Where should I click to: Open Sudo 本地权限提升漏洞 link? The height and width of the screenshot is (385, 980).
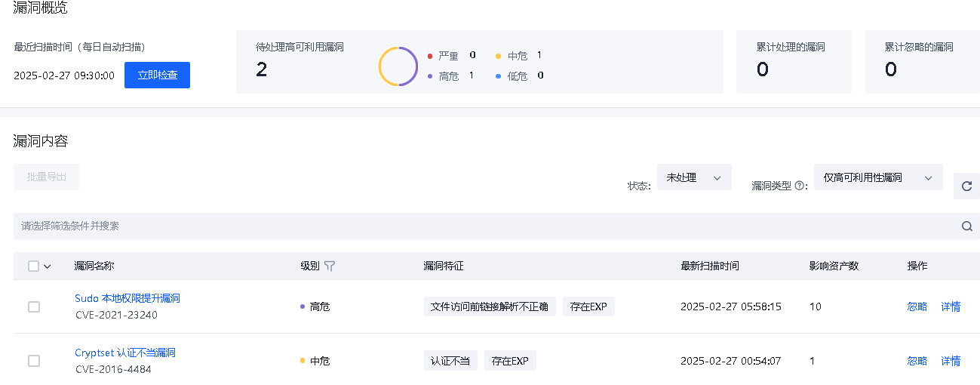click(127, 298)
